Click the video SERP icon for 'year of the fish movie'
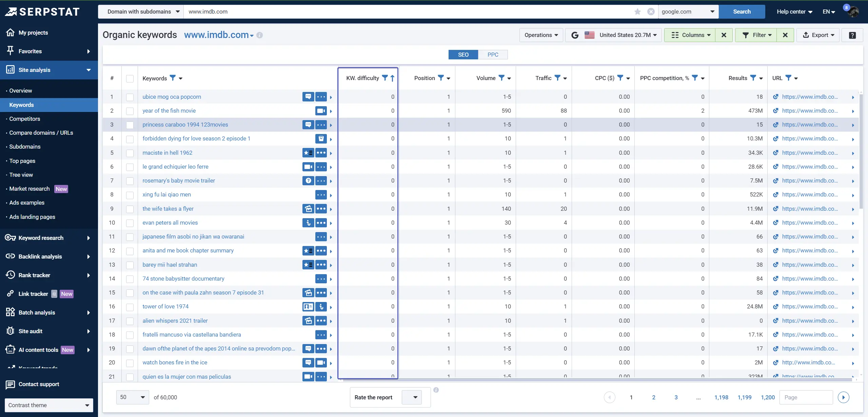868x417 pixels. 321,111
